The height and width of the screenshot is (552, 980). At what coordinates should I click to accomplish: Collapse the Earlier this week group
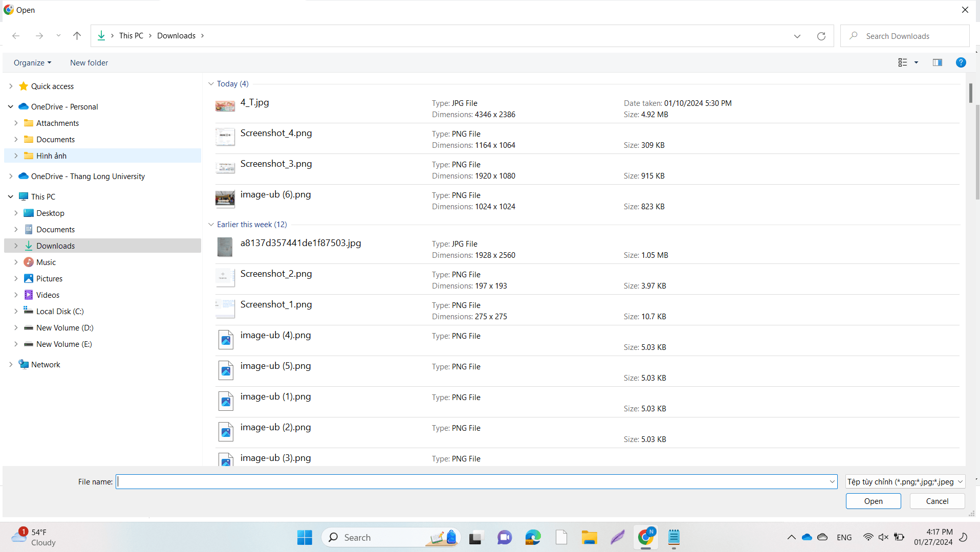[x=211, y=225]
